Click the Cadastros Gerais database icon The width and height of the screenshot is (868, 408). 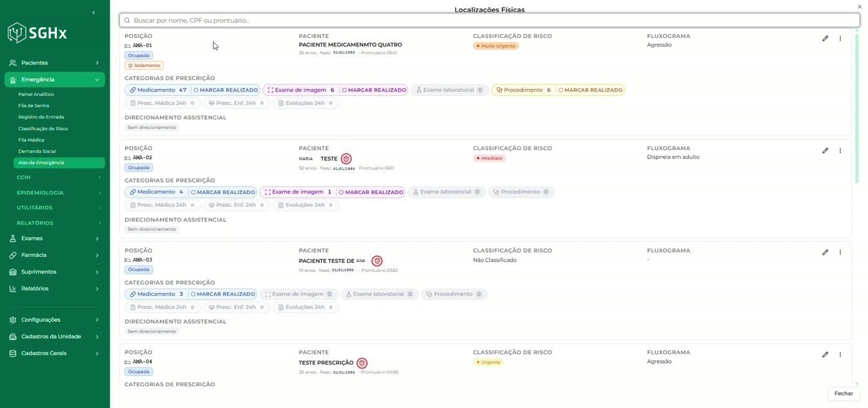click(13, 354)
